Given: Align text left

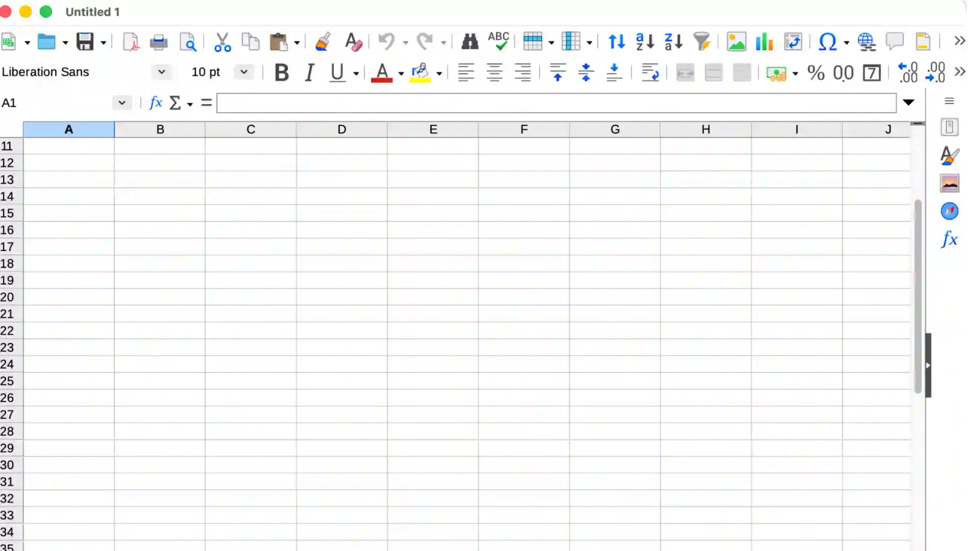Looking at the screenshot, I should click(466, 72).
